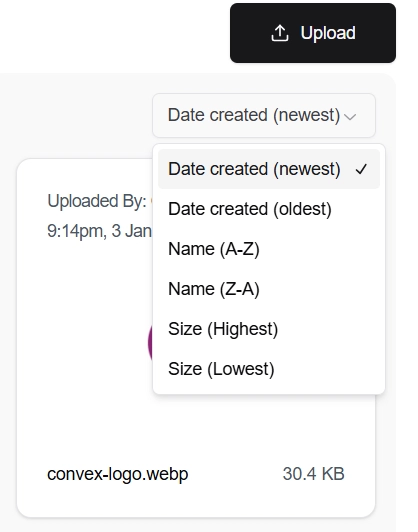Click the text inside the sort combo box
This screenshot has height=532, width=418.
point(254,115)
